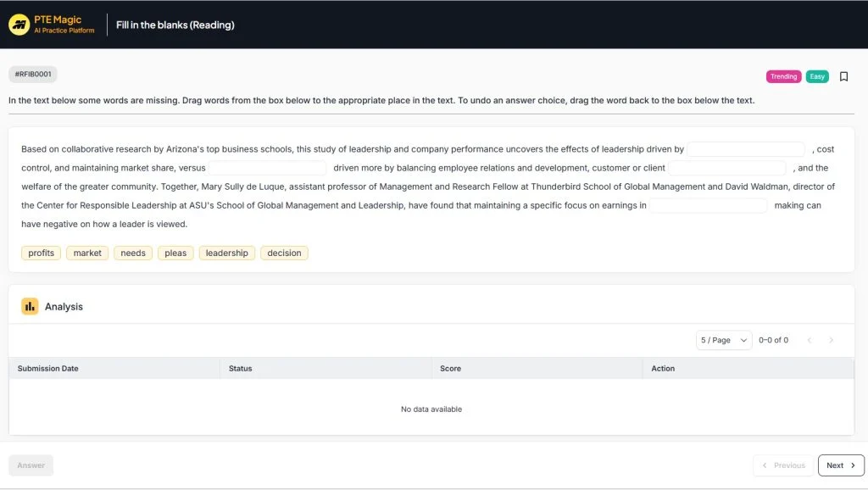868x490 pixels.
Task: Click the blank before 'making can'
Action: pos(709,205)
